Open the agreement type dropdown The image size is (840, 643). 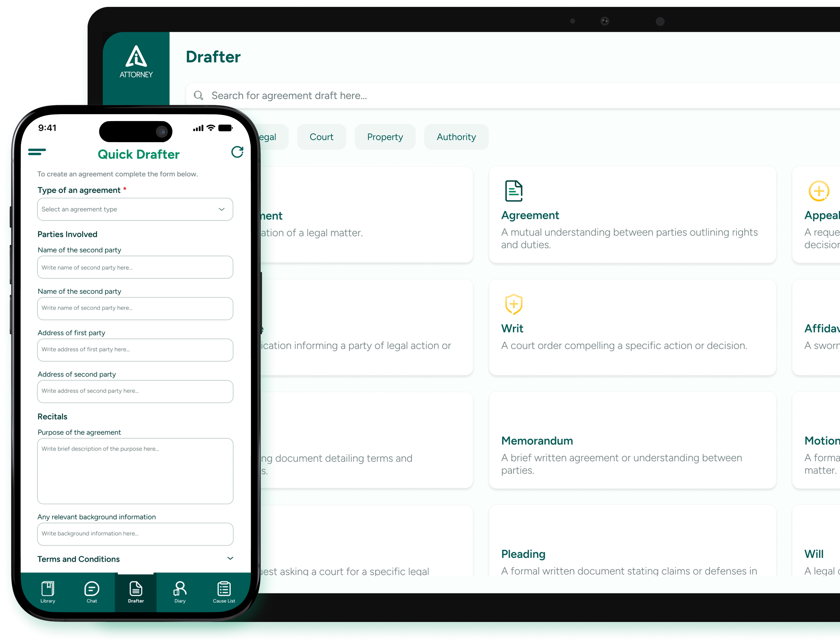click(135, 209)
